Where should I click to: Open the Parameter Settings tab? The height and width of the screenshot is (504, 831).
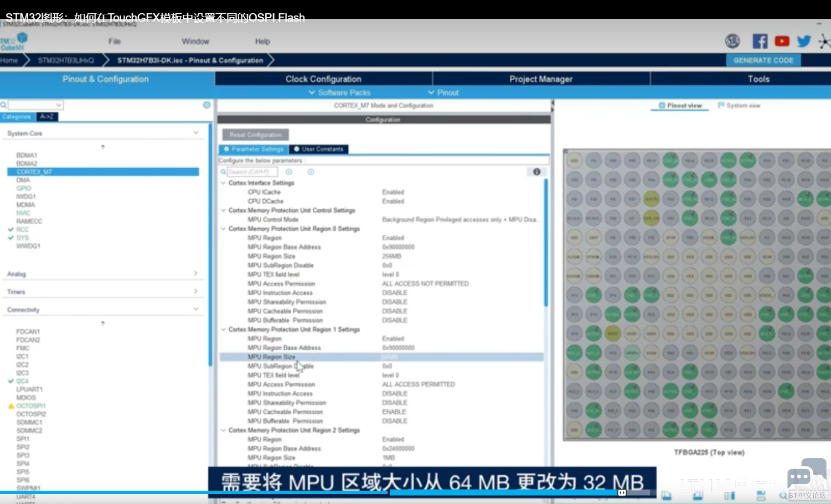(x=254, y=149)
